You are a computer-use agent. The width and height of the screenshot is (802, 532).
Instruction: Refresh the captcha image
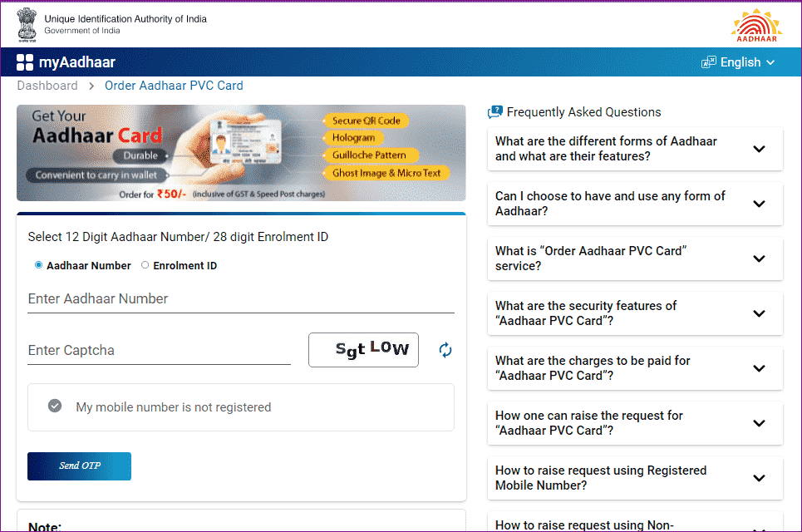click(x=445, y=350)
